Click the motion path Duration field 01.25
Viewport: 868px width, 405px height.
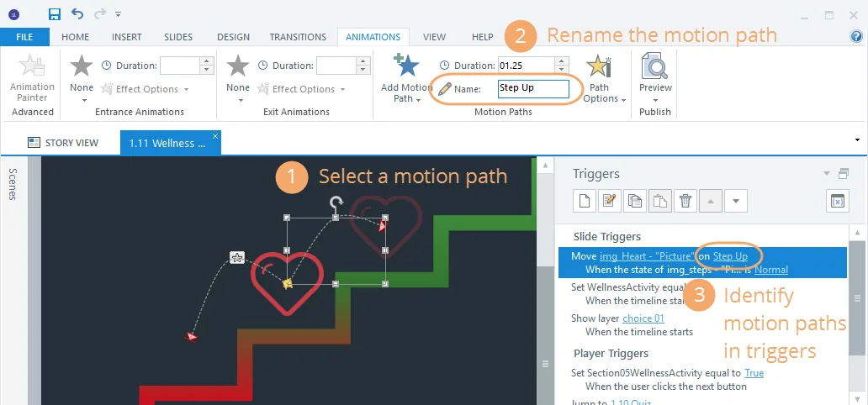pyautogui.click(x=526, y=66)
